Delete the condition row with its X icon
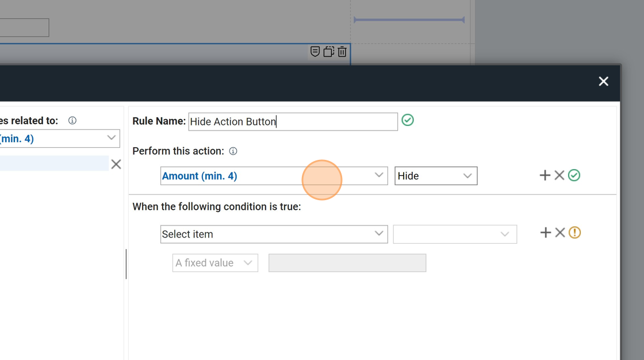The width and height of the screenshot is (644, 360). [x=560, y=232]
